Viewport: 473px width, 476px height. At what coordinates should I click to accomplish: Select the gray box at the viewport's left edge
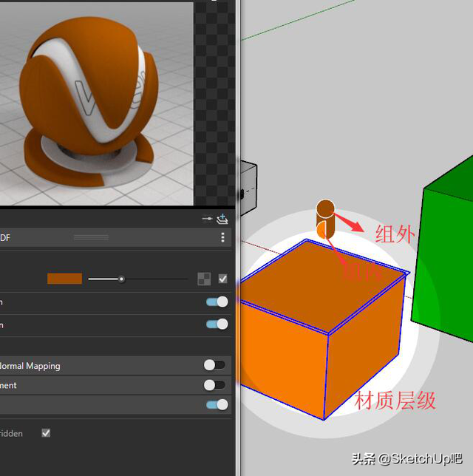coord(249,188)
